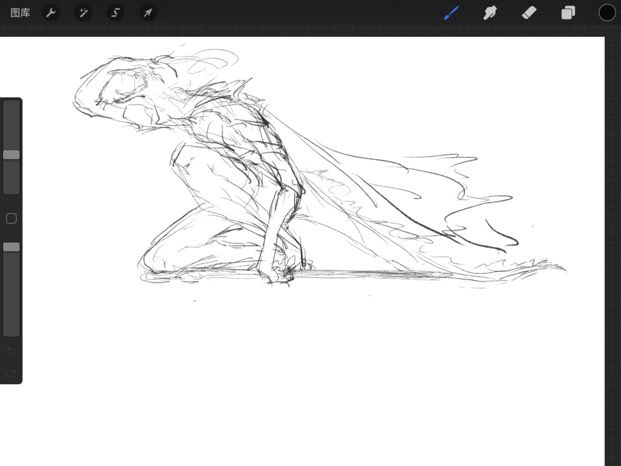The image size is (621, 466).
Task: Open the black color picker swatch
Action: 607,13
